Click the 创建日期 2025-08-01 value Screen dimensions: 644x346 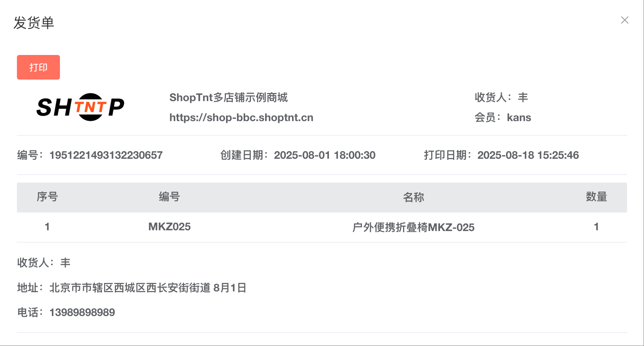pyautogui.click(x=325, y=155)
